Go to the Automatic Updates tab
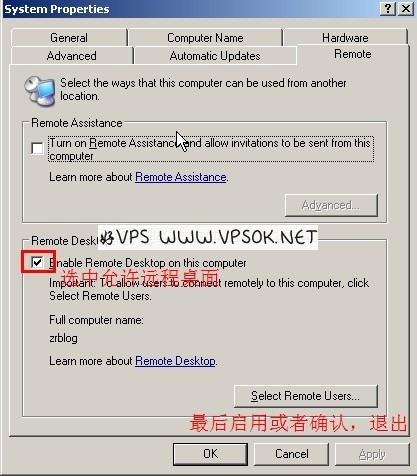The image size is (417, 476). point(215,56)
